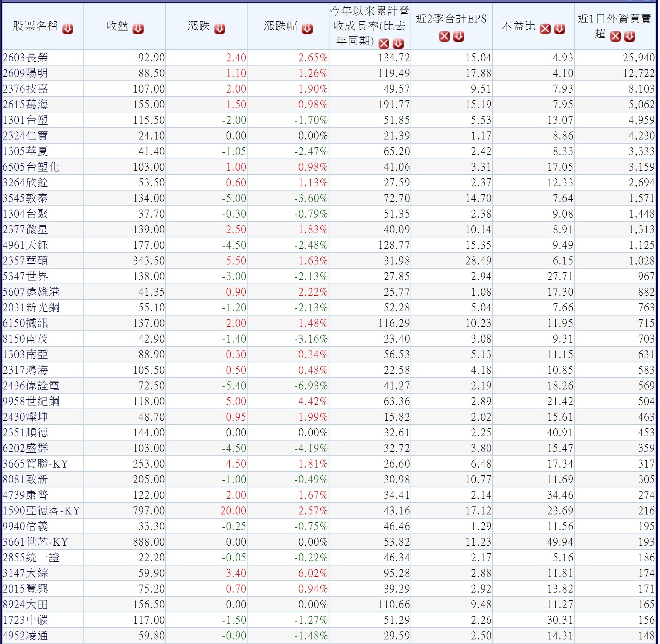Open stock link 2376技嘉
This screenshot has width=660, height=644.
[25, 89]
